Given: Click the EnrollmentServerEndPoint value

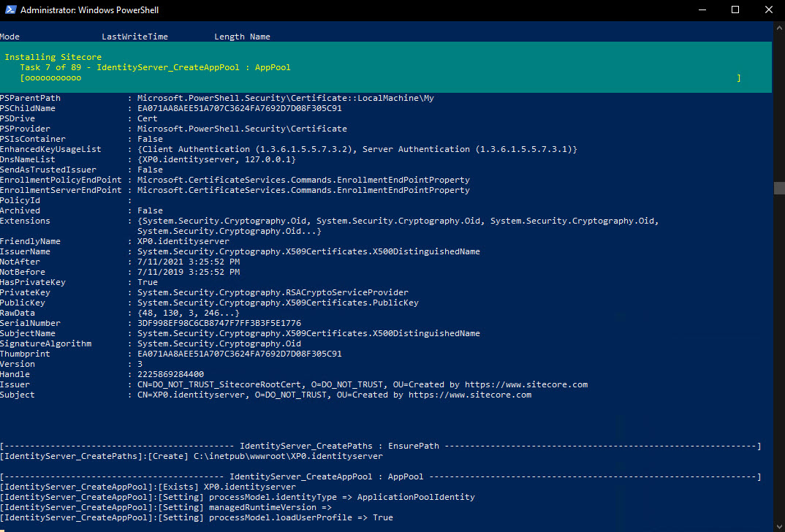Looking at the screenshot, I should (304, 190).
